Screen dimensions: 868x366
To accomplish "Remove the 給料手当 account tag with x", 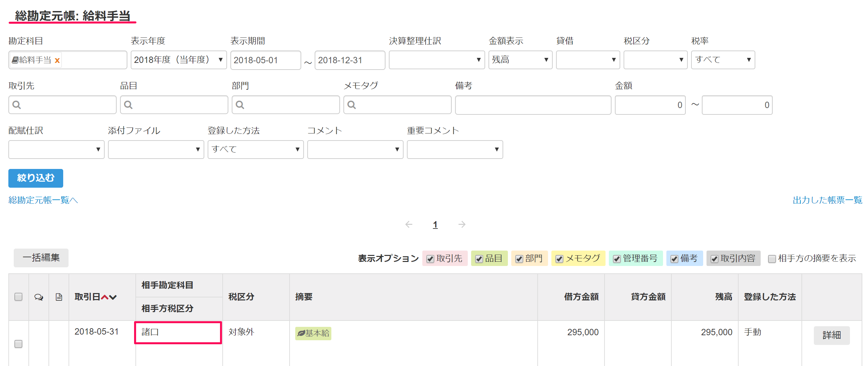I will (x=57, y=60).
